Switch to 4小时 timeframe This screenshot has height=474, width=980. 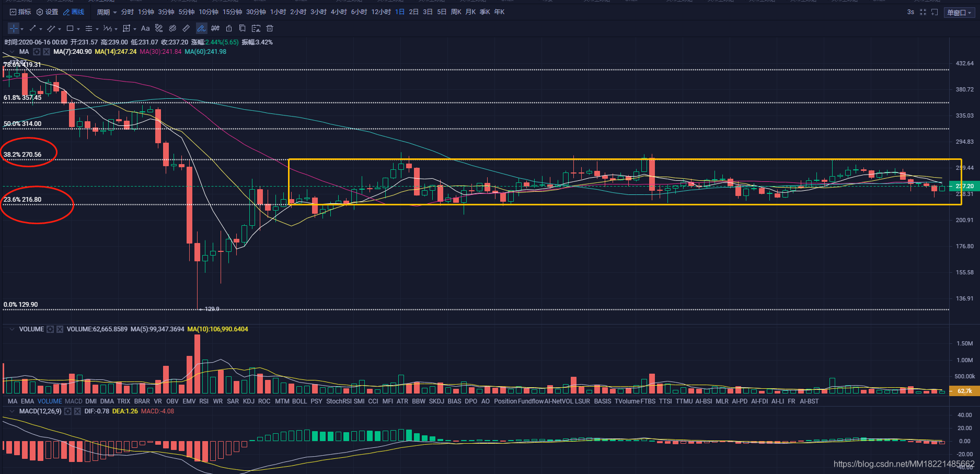coord(339,11)
